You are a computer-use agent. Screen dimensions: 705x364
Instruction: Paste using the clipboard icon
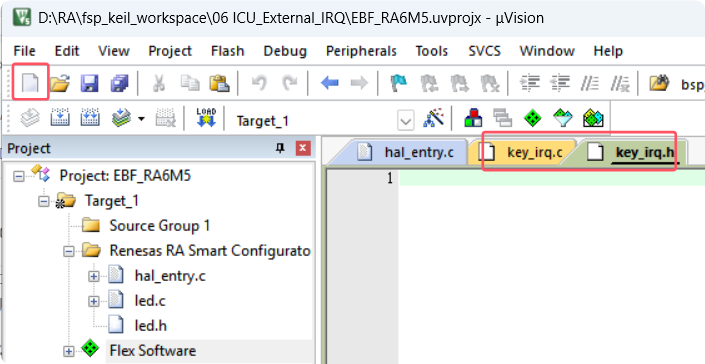(219, 84)
